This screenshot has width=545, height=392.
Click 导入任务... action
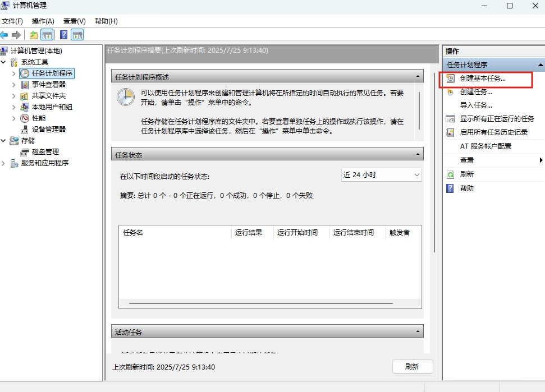click(476, 105)
